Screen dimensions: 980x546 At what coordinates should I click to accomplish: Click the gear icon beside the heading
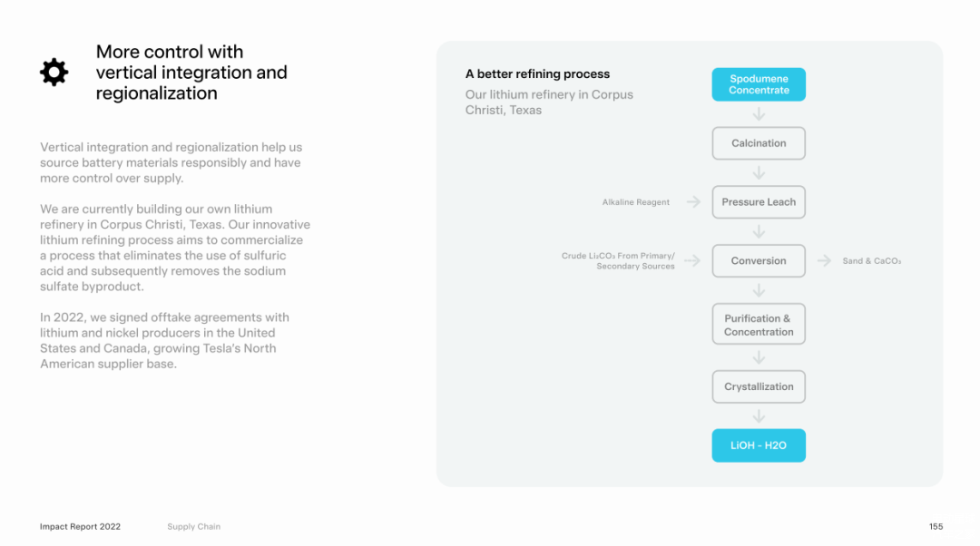coord(54,73)
